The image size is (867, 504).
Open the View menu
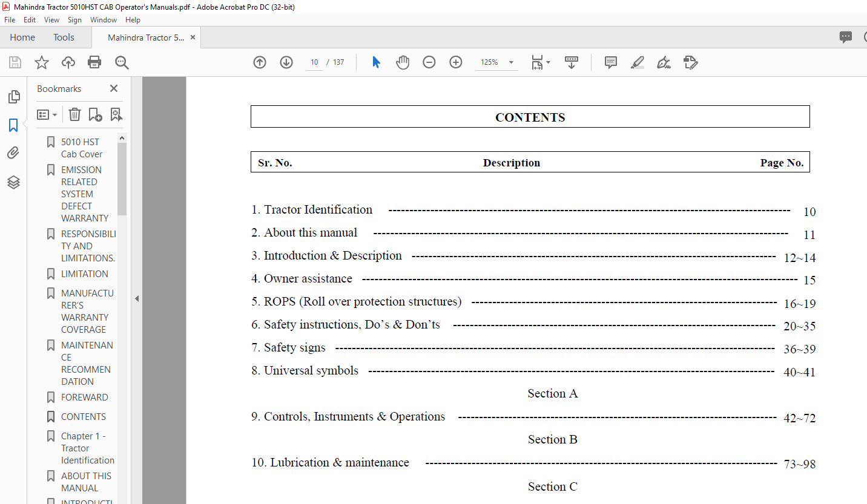pyautogui.click(x=52, y=20)
